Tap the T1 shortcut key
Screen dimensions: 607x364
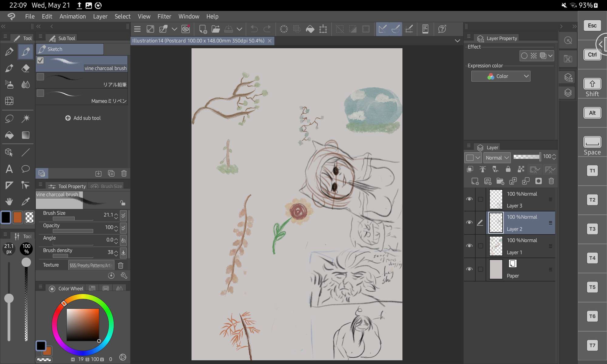592,171
